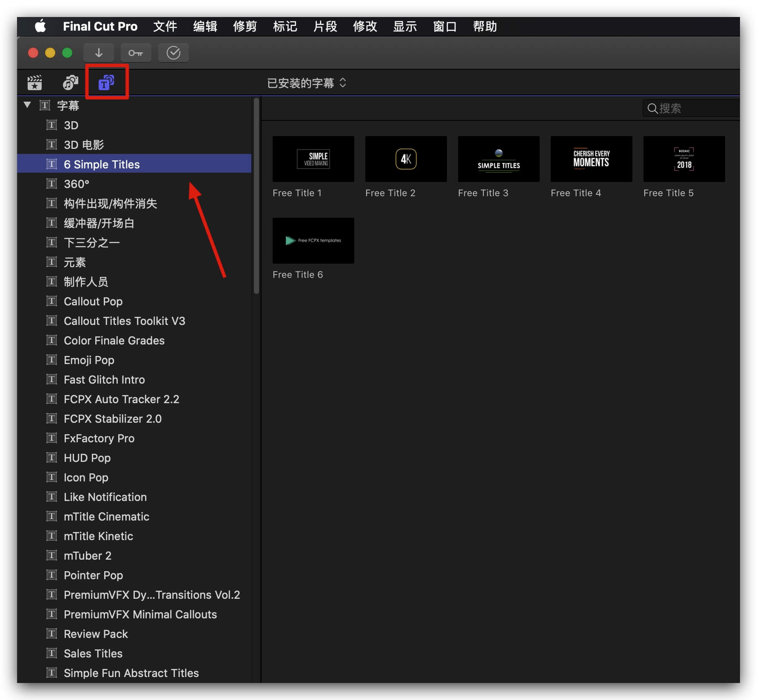Select the 缓冲器/开场白 category

pyautogui.click(x=135, y=223)
